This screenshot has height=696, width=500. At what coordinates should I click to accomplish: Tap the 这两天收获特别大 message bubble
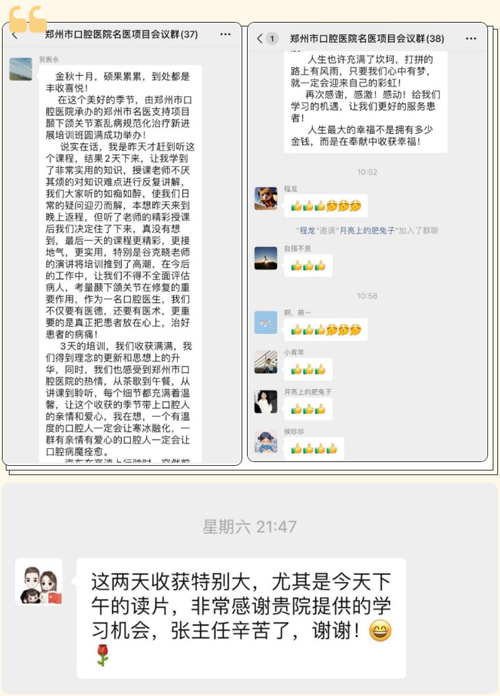[241, 618]
